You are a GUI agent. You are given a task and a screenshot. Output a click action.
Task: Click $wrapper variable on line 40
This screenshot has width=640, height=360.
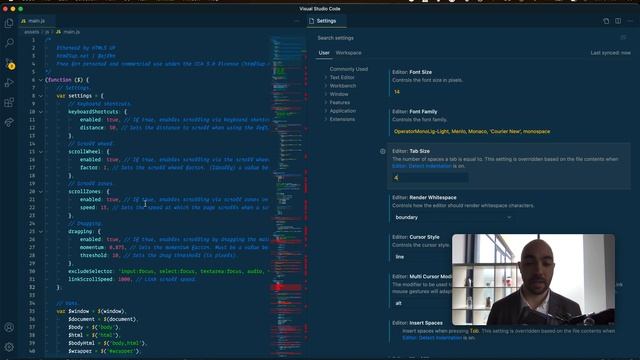80,351
